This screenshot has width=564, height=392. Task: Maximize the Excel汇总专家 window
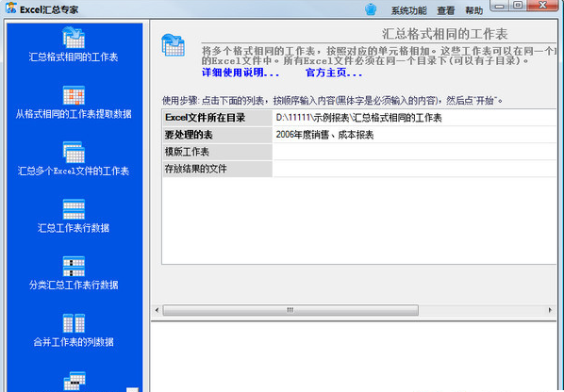pyautogui.click(x=518, y=6)
